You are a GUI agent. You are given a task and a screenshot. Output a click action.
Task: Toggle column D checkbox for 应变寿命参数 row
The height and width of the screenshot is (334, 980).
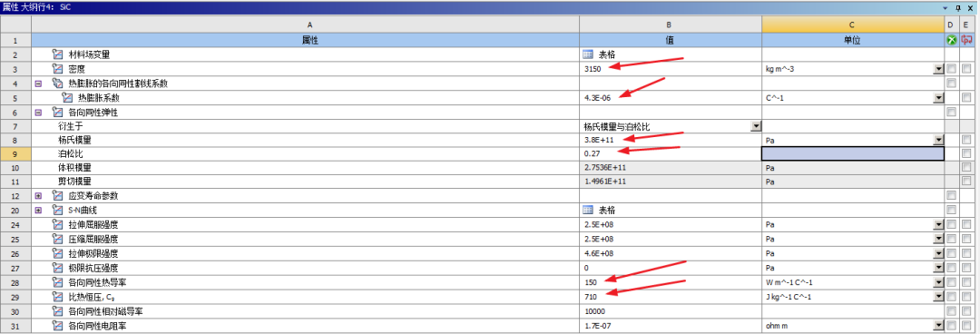951,196
